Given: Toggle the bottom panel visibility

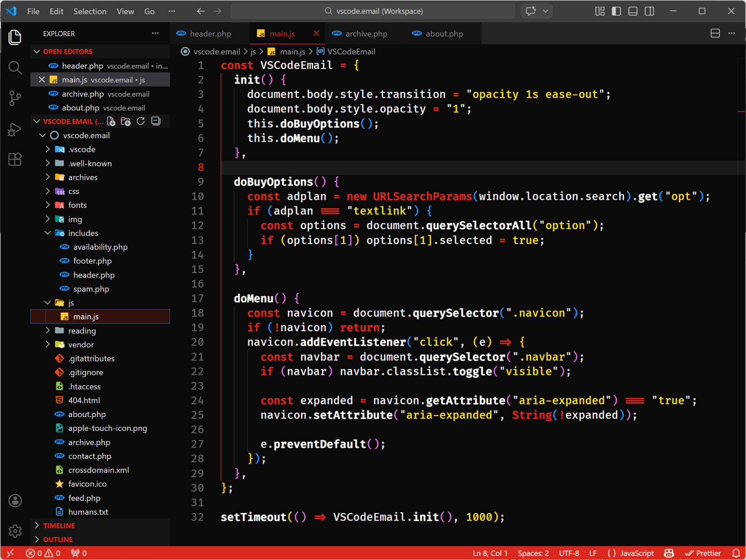Looking at the screenshot, I should (633, 11).
